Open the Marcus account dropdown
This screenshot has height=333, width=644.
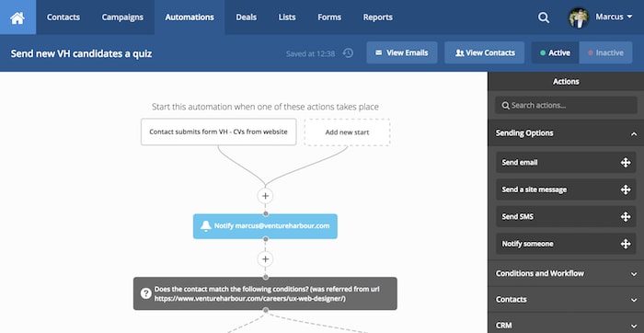(614, 17)
